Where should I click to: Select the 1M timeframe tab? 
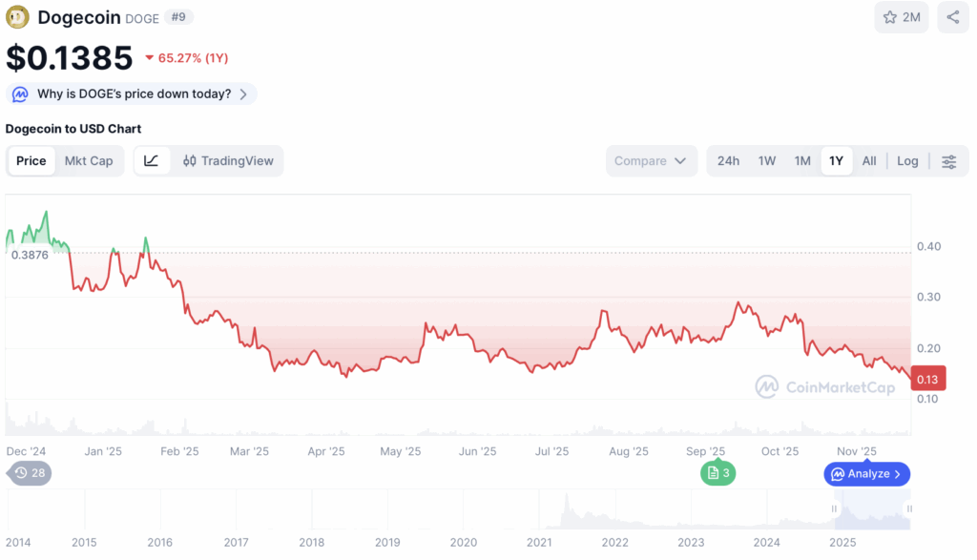click(x=802, y=161)
